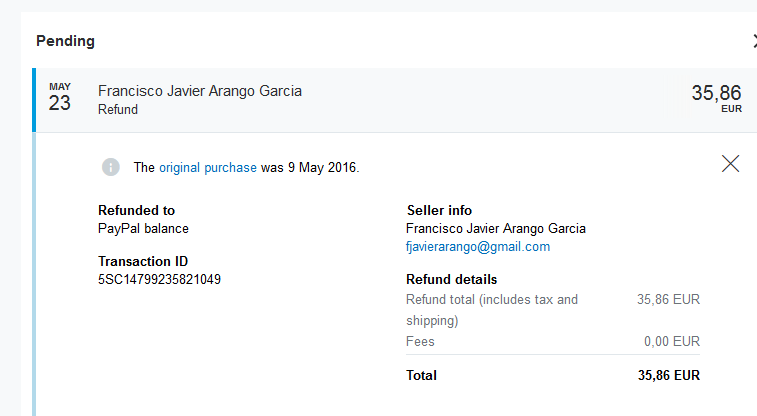Click the bold Total 35,86 EUR amount
757x416 pixels.
[x=669, y=375]
